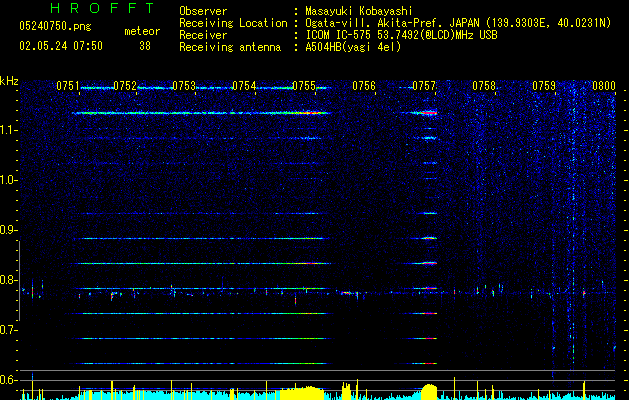Click the 0753 time marker
Screen dimensions: 629x400
click(x=184, y=86)
